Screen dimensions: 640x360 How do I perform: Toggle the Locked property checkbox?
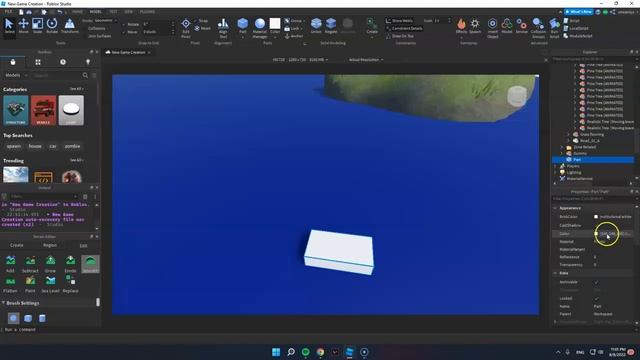click(596, 298)
